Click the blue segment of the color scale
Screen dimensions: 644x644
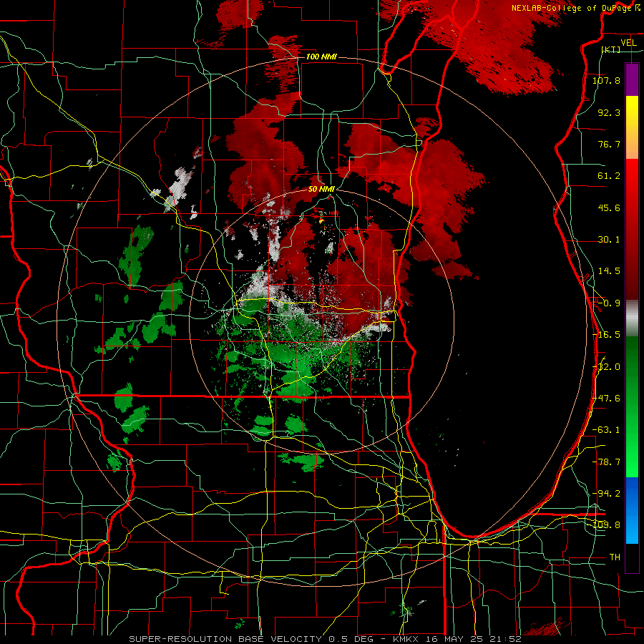[x=632, y=510]
